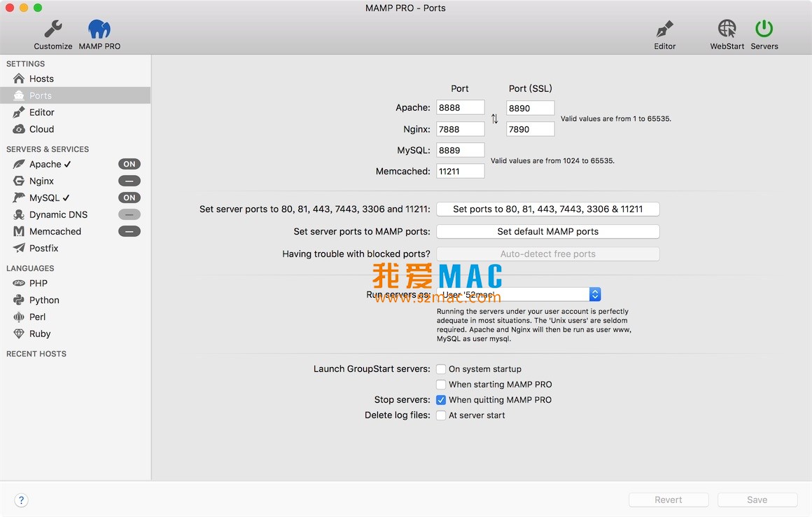Uncheck When quitting MAMP PRO

pyautogui.click(x=441, y=400)
